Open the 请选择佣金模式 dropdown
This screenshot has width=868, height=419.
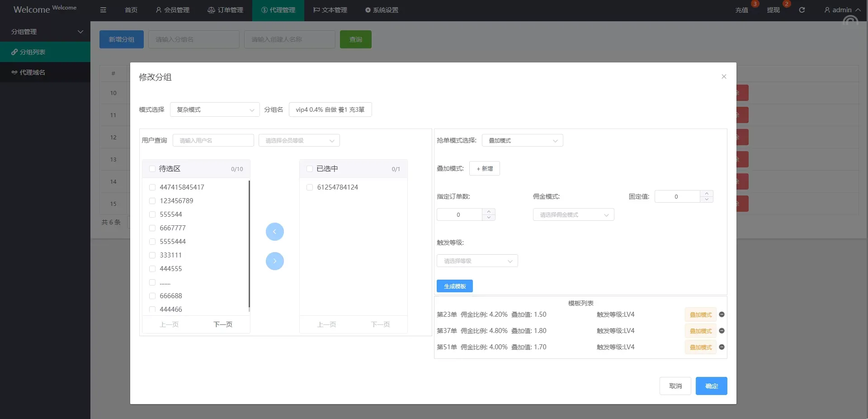[573, 215]
